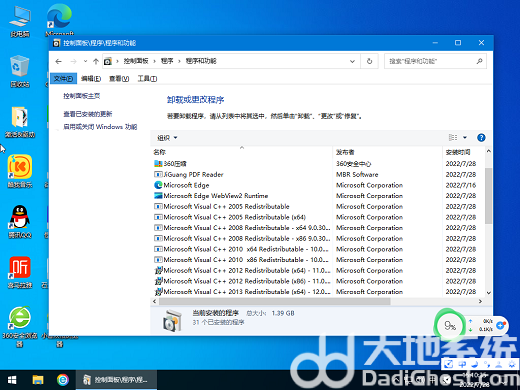520x390 pixels.
Task: Open the Organize dropdown menu
Action: click(x=167, y=138)
